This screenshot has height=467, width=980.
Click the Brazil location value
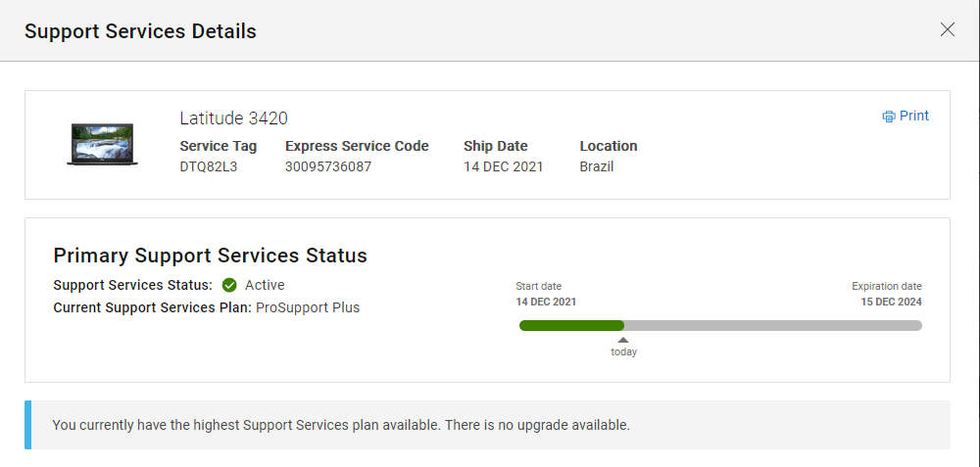597,166
